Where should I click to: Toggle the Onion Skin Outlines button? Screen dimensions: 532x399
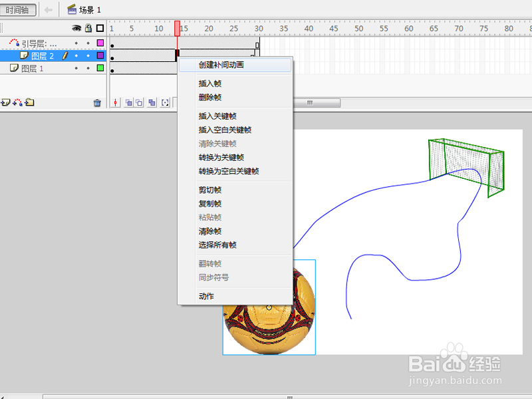point(139,102)
